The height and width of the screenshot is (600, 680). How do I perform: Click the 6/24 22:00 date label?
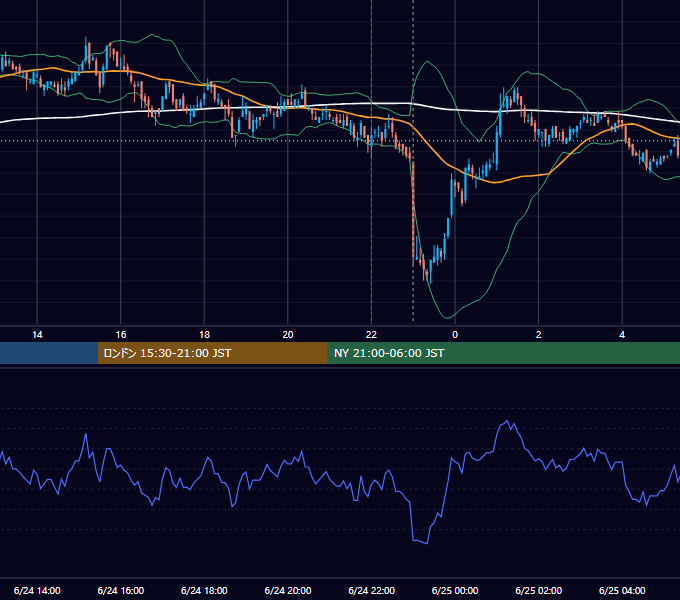tap(372, 590)
